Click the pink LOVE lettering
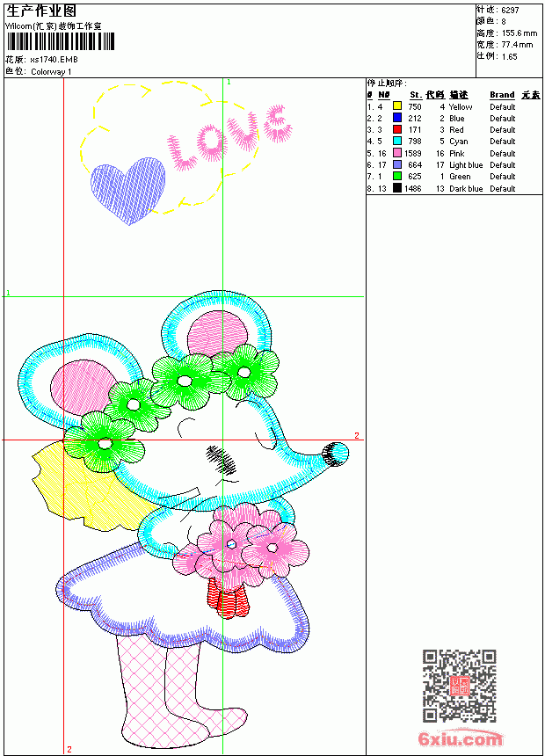The image size is (545, 756). click(230, 138)
